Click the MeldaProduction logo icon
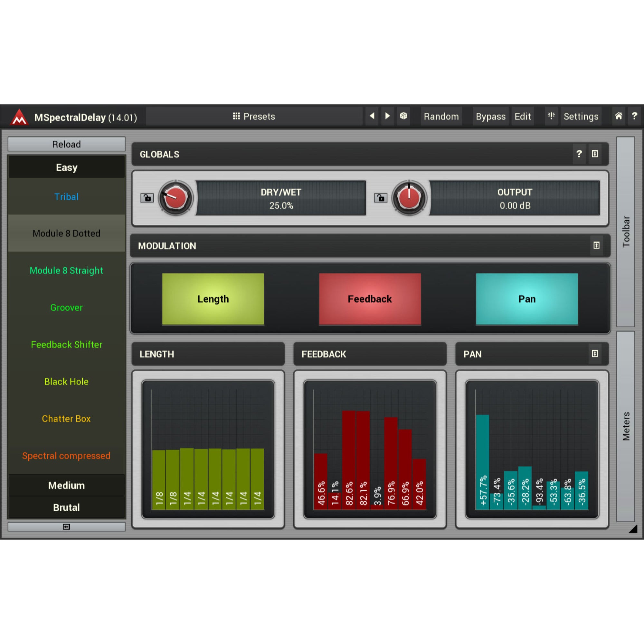The width and height of the screenshot is (644, 644). click(19, 117)
